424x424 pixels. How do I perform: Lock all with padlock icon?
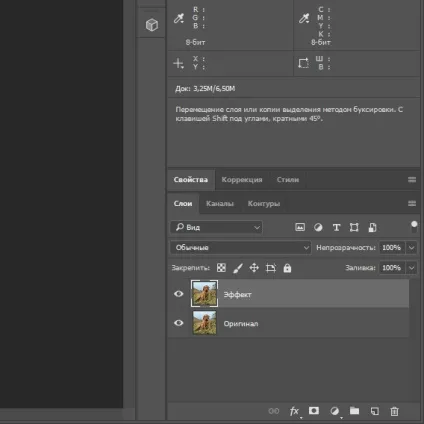287,268
